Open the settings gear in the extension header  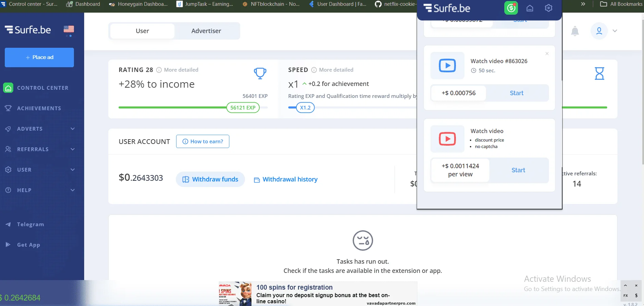click(x=549, y=8)
